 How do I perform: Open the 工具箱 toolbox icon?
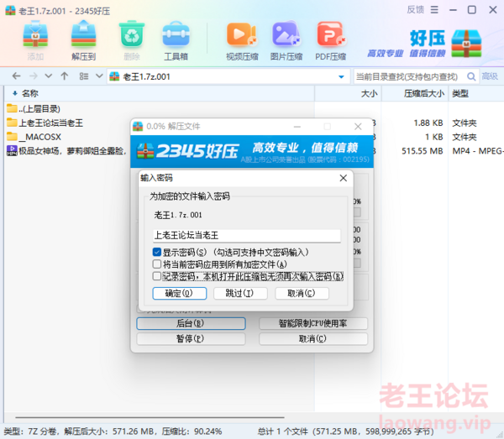pyautogui.click(x=176, y=40)
